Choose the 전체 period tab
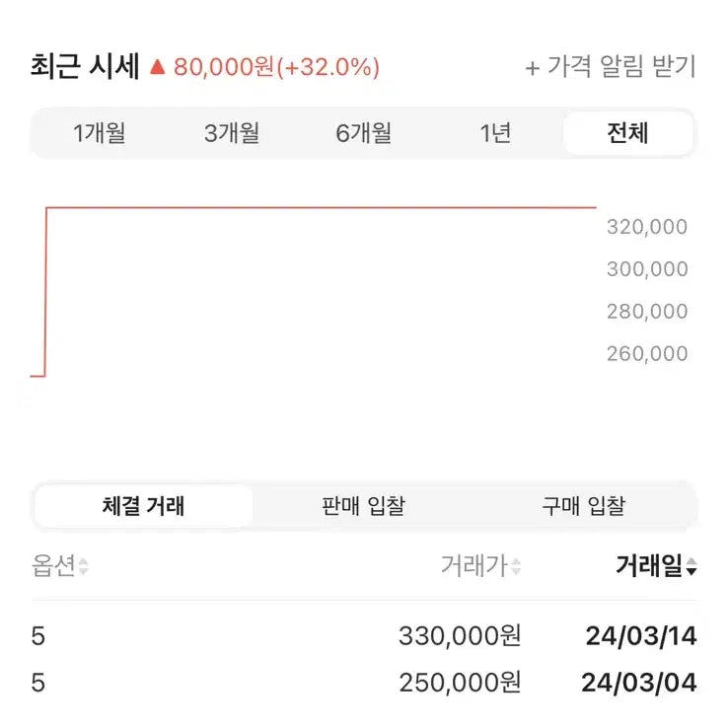The height and width of the screenshot is (728, 728). 627,133
